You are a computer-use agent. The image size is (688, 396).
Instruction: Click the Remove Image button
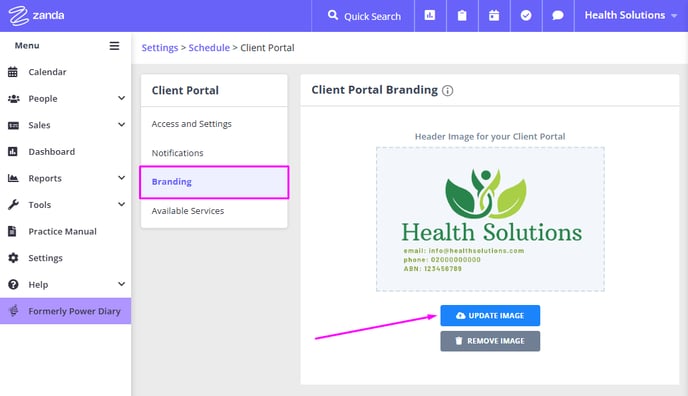coord(490,341)
